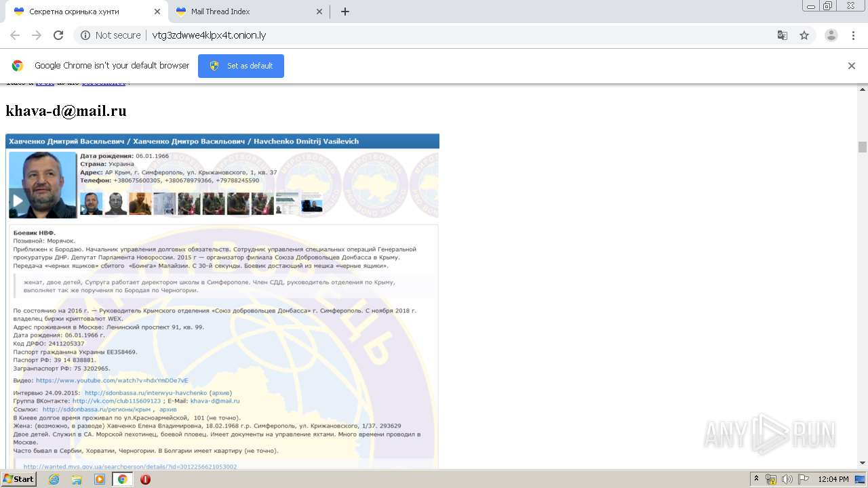Click the vertical scrollbar thumb

[862, 147]
